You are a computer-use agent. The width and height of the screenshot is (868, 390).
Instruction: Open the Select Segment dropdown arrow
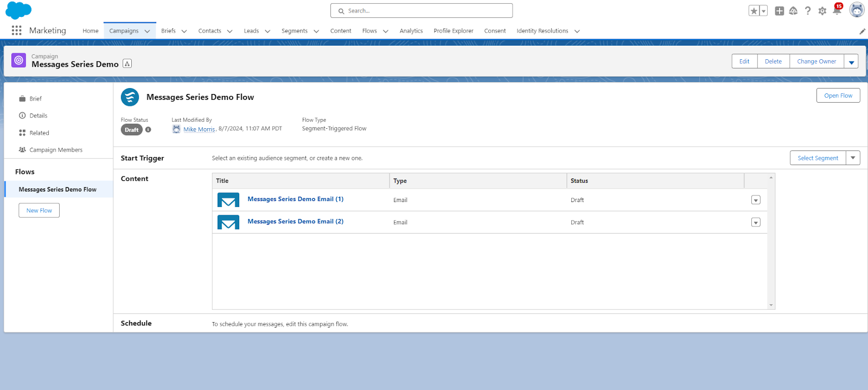pyautogui.click(x=853, y=158)
